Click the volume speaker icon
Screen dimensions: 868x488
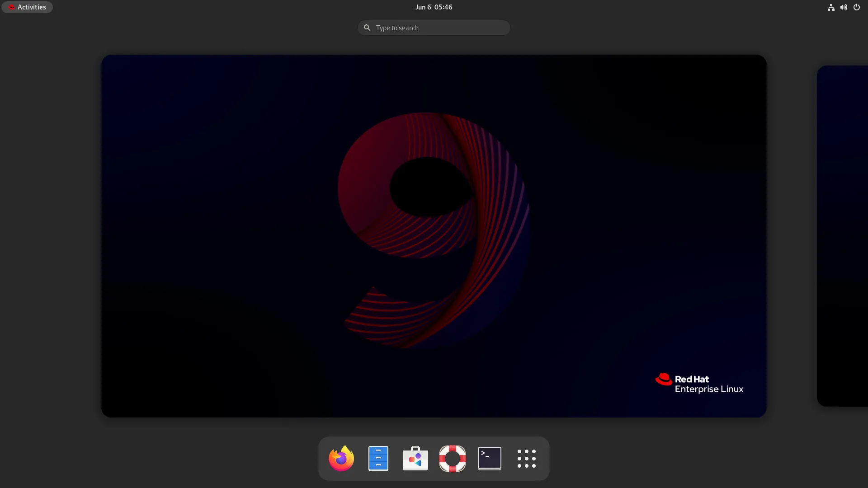[x=844, y=7]
